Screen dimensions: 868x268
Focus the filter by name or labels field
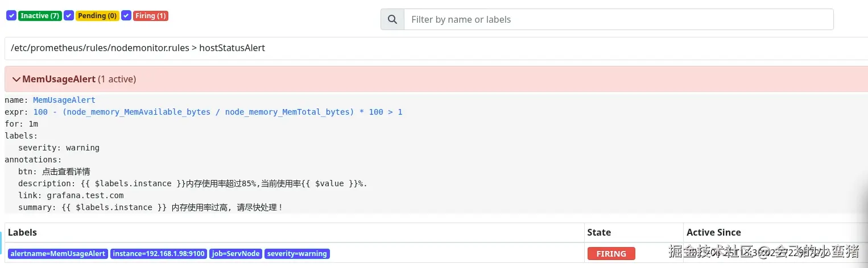(618, 19)
